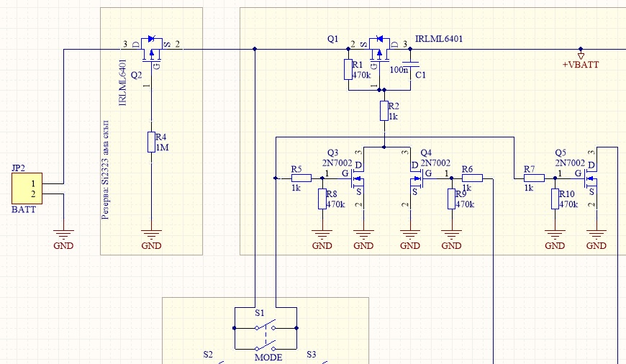The height and width of the screenshot is (364, 626).
Task: Select resistor R8 470k body
Action: click(322, 199)
